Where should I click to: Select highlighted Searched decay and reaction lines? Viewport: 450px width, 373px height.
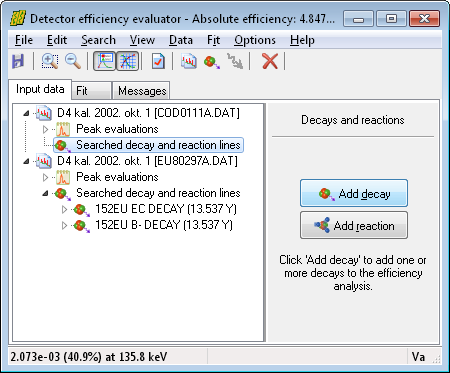click(158, 145)
